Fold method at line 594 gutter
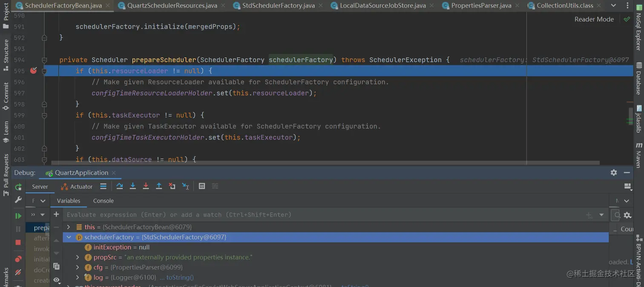 [44, 60]
